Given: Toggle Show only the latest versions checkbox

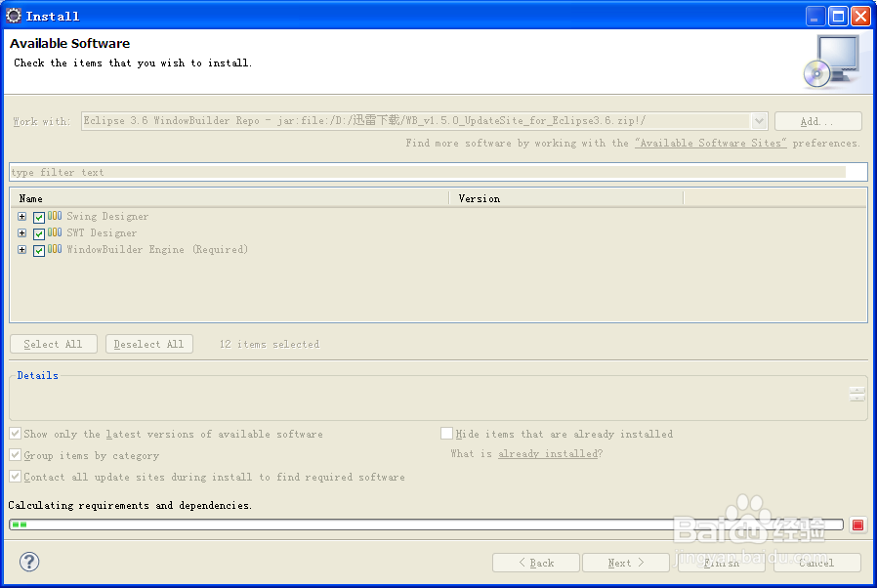Looking at the screenshot, I should [15, 434].
